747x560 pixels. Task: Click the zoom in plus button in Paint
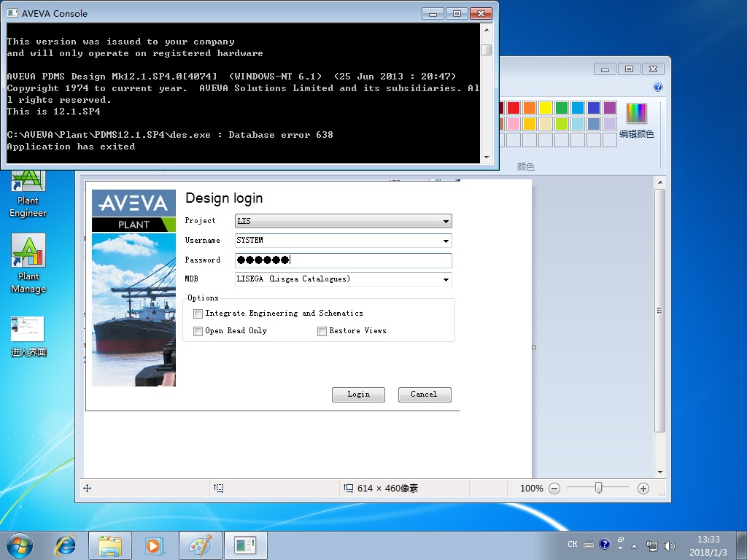click(643, 488)
